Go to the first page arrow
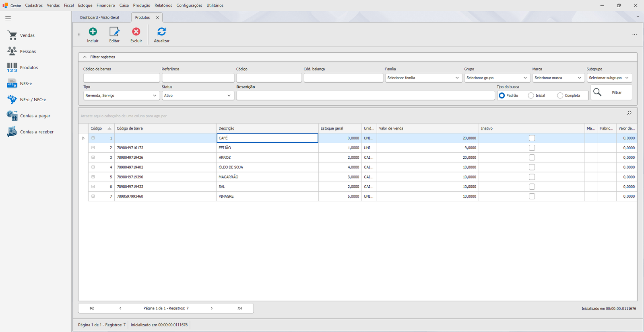 click(x=92, y=308)
